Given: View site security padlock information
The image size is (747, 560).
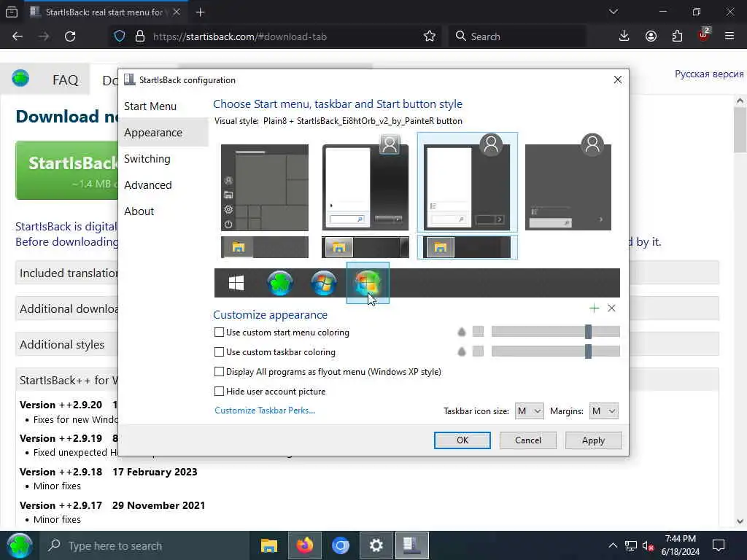Looking at the screenshot, I should [x=140, y=36].
